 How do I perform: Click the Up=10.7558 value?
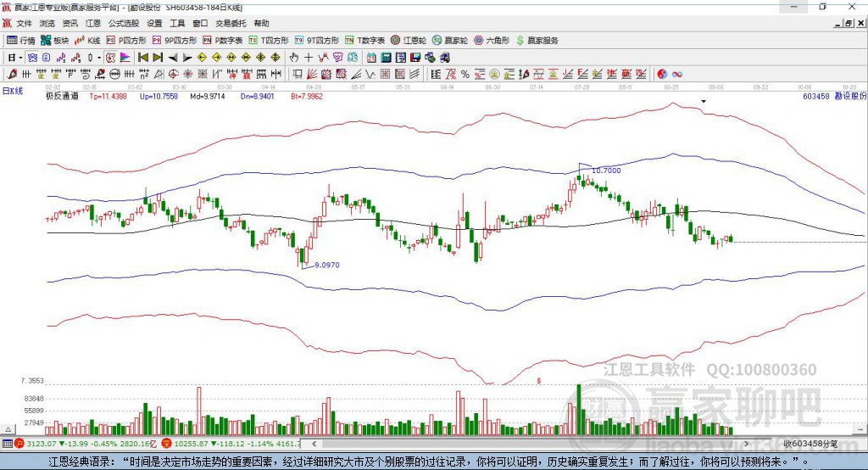pos(159,96)
